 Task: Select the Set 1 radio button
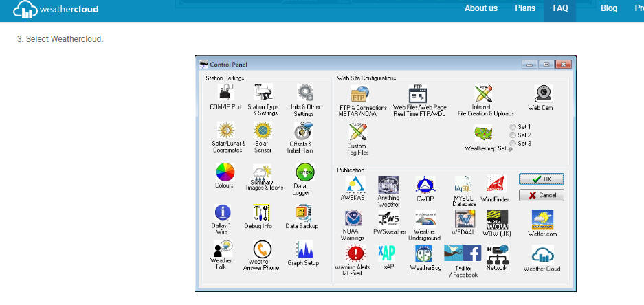click(513, 127)
